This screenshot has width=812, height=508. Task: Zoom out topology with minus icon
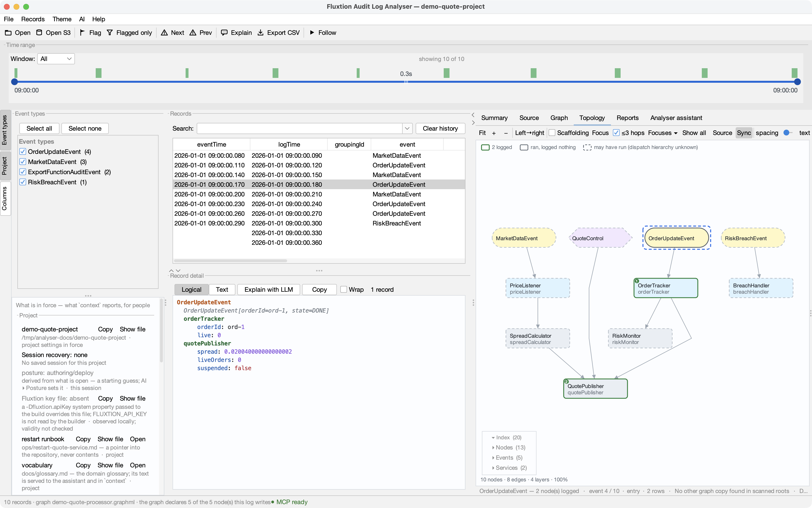coord(506,133)
